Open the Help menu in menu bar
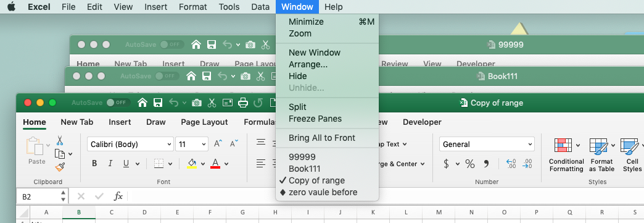644x223 pixels. tap(333, 7)
